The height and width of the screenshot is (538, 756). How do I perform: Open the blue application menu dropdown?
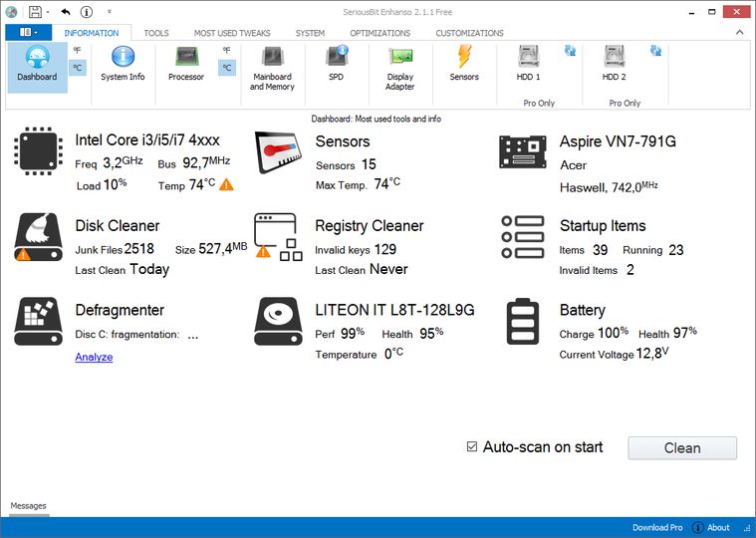tap(29, 32)
